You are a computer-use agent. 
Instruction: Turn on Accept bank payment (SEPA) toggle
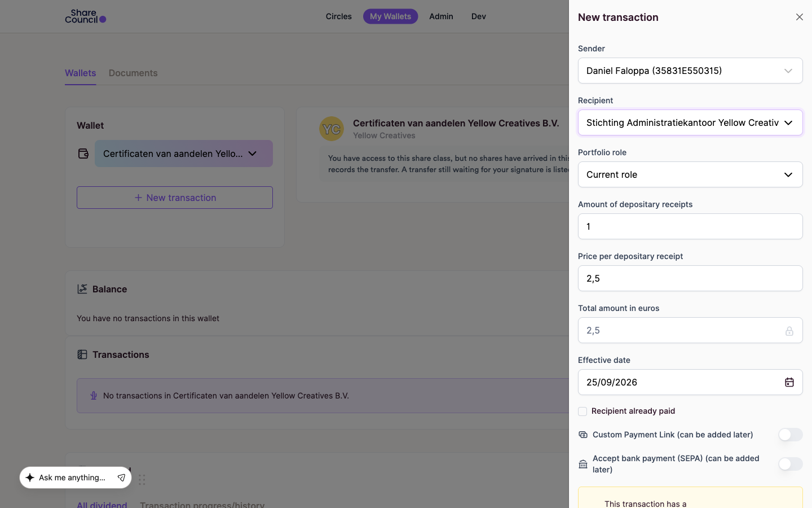pyautogui.click(x=791, y=464)
